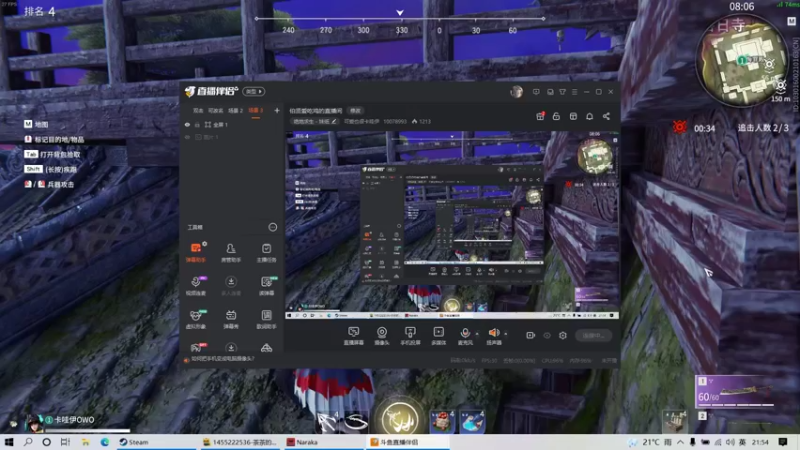Click the 直播中 live status button
Image resolution: width=800 pixels, height=450 pixels.
coord(593,335)
